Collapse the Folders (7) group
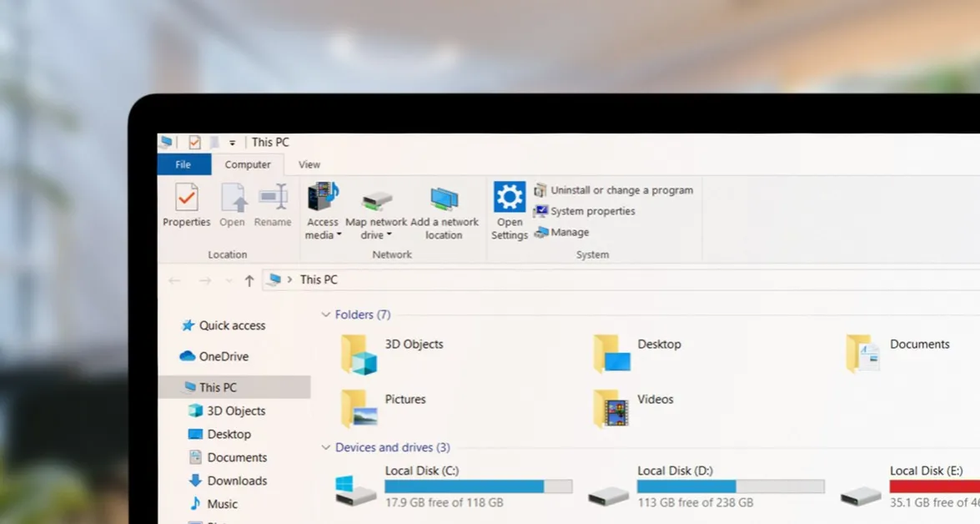Image resolution: width=980 pixels, height=524 pixels. (325, 315)
